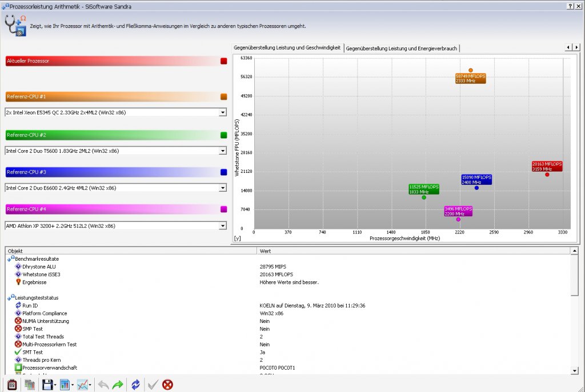The width and height of the screenshot is (585, 392).
Task: Click the green 11525 MFLOPS chart label
Action: click(x=424, y=189)
